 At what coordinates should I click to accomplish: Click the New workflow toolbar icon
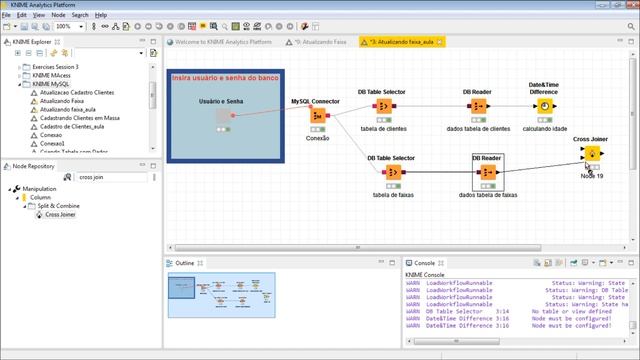7,27
